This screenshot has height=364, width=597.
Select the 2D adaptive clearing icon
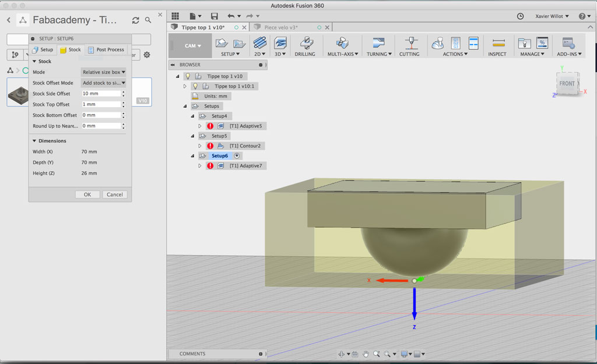(x=260, y=43)
